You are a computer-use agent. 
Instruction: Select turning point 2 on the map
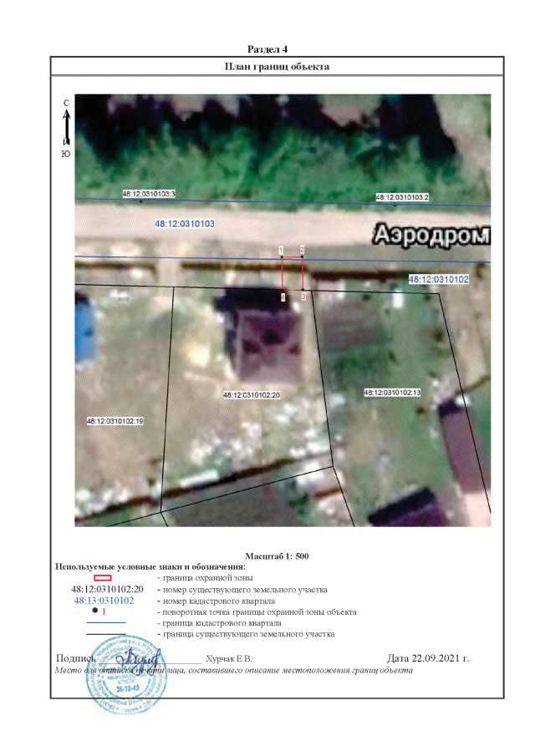(302, 257)
